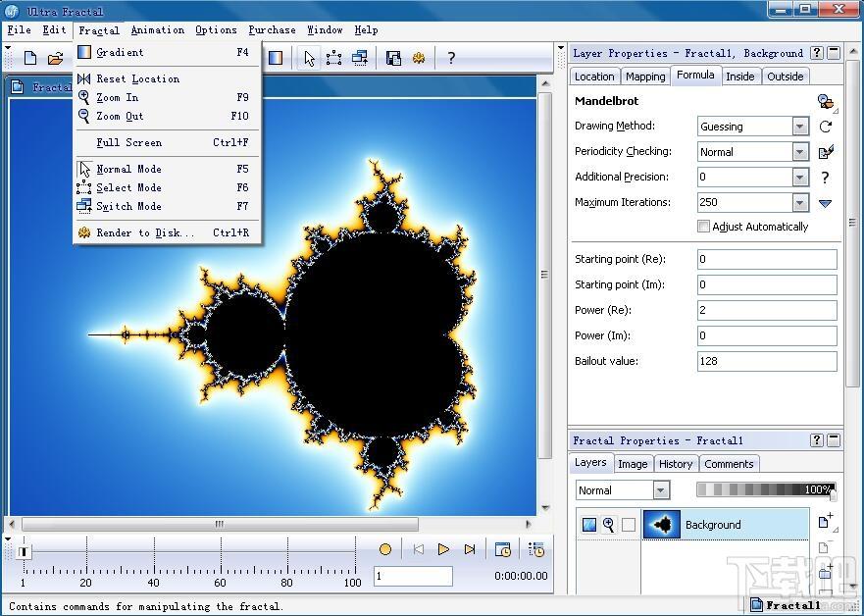Image resolution: width=864 pixels, height=616 pixels.
Task: Choose Full Screen menu entry
Action: (166, 142)
